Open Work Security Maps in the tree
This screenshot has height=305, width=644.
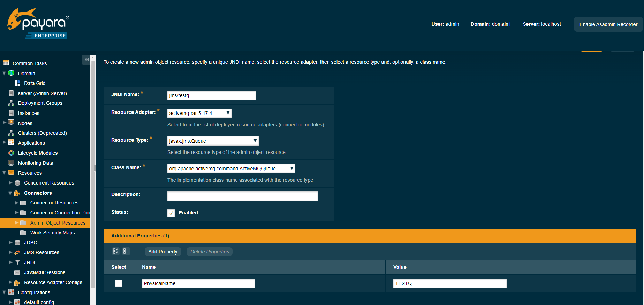click(52, 233)
